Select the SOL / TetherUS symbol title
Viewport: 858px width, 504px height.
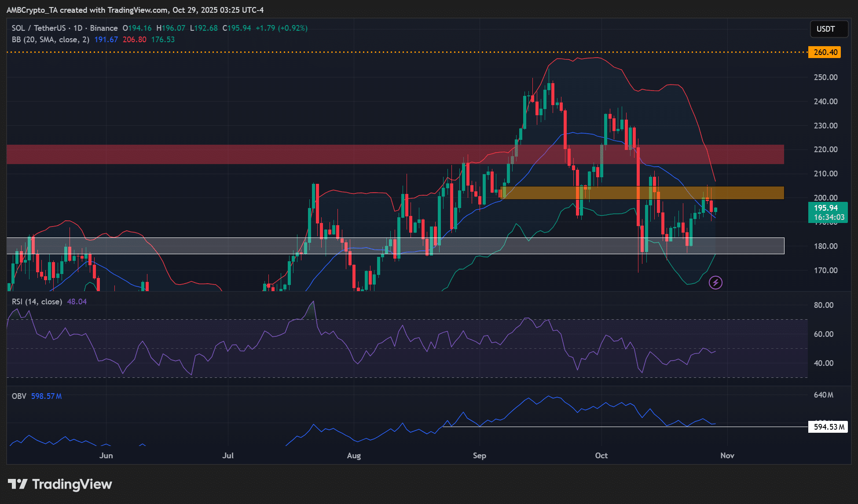coord(38,28)
